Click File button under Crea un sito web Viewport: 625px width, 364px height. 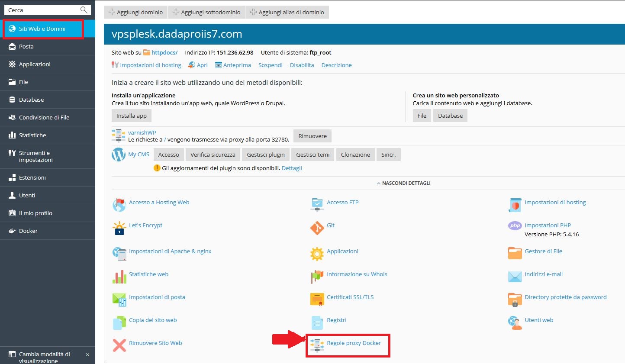[x=422, y=116]
